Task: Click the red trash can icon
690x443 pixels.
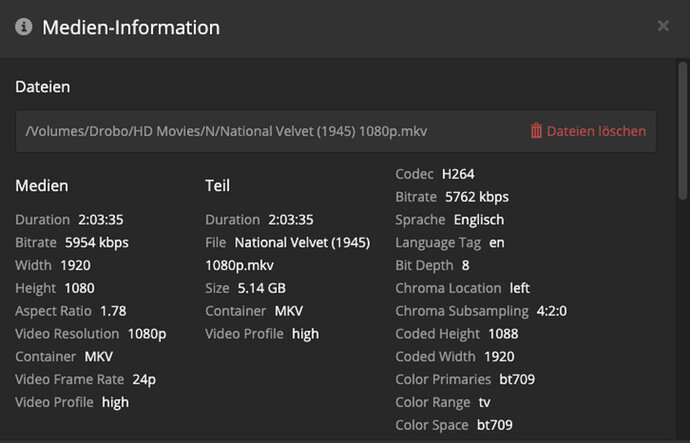Action: (536, 131)
